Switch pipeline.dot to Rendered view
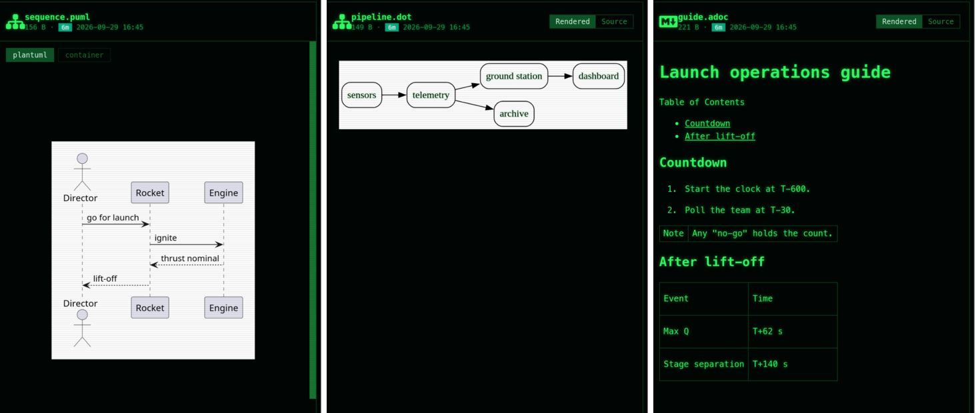 click(x=573, y=21)
